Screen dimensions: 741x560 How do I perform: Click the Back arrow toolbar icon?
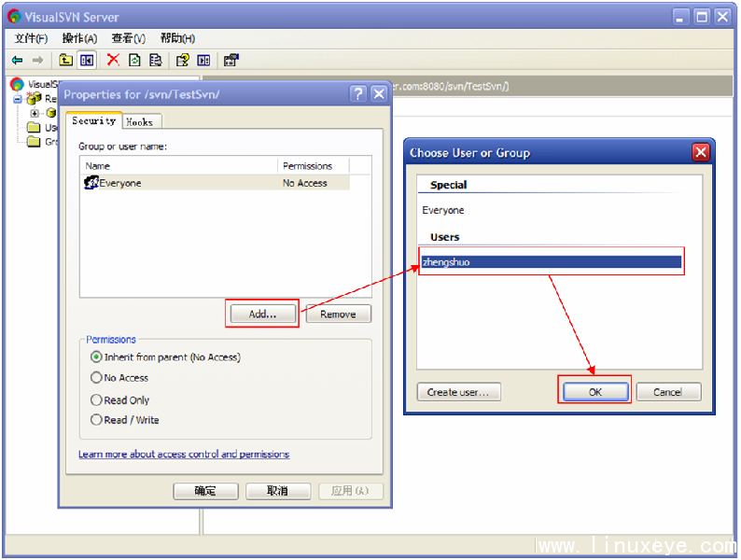17,60
